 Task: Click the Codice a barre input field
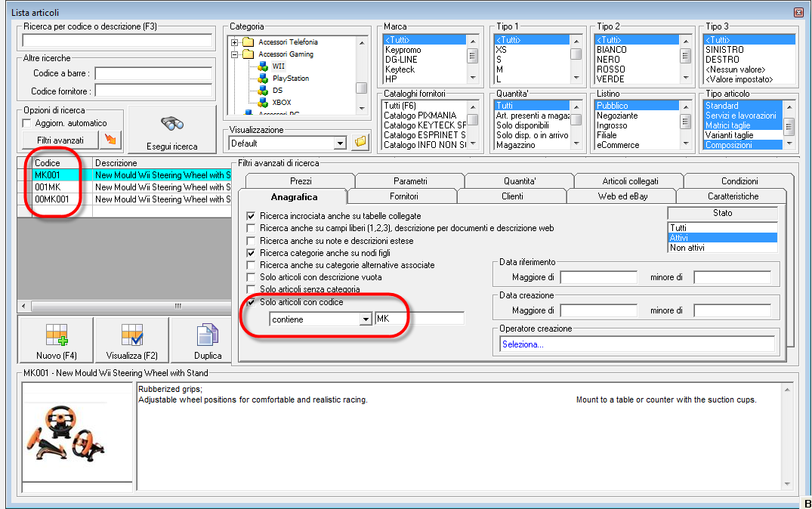tap(153, 73)
